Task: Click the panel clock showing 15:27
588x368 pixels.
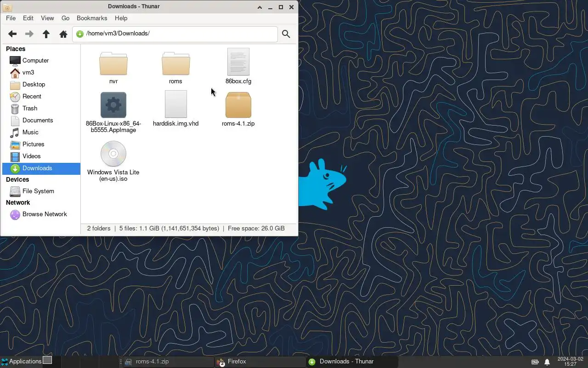Action: point(570,362)
